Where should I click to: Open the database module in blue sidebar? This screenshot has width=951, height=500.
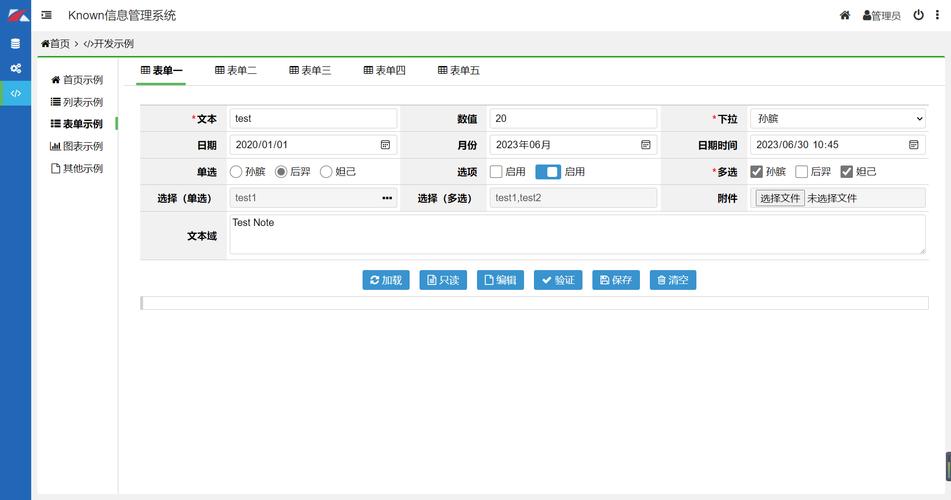pos(16,44)
